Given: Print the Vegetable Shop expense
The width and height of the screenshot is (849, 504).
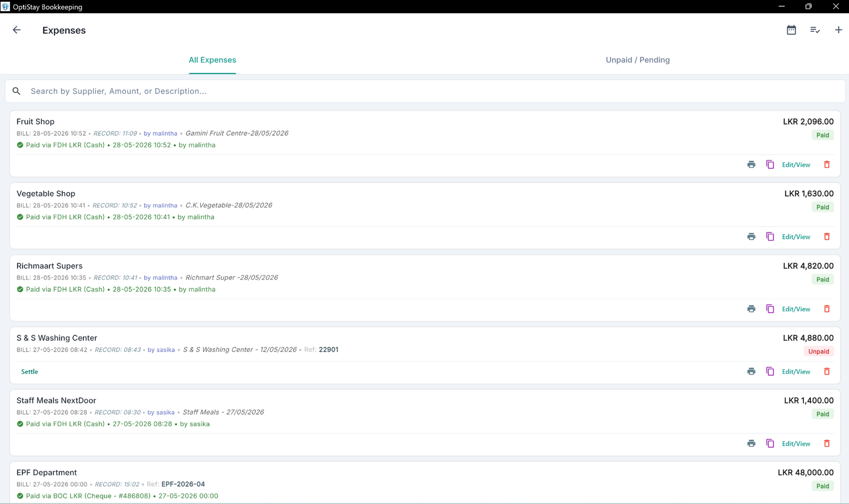Looking at the screenshot, I should point(751,237).
